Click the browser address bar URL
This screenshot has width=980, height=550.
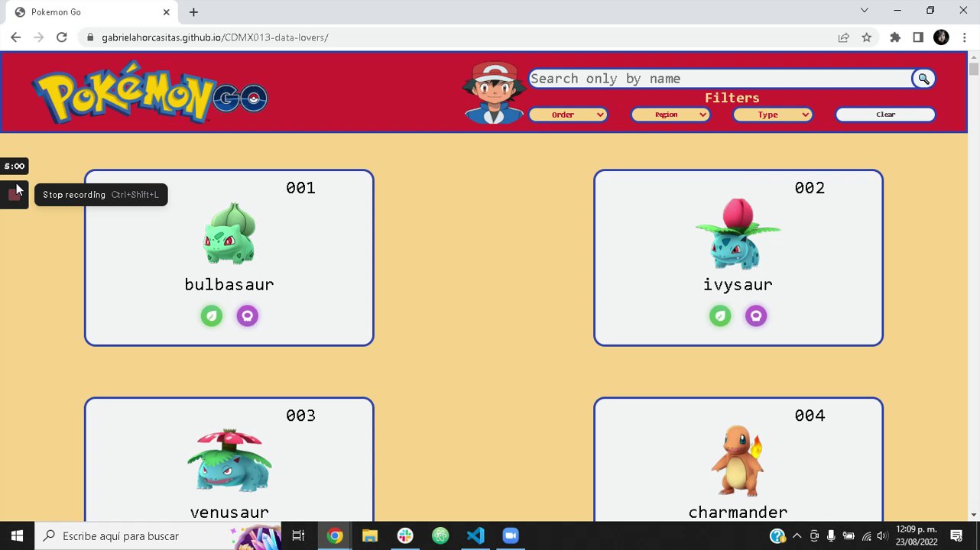click(215, 37)
